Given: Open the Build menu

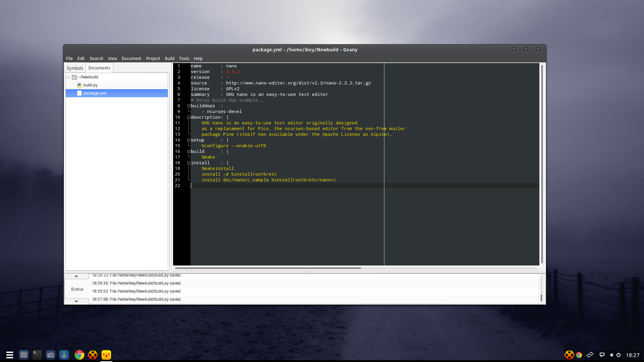Looking at the screenshot, I should pyautogui.click(x=170, y=58).
